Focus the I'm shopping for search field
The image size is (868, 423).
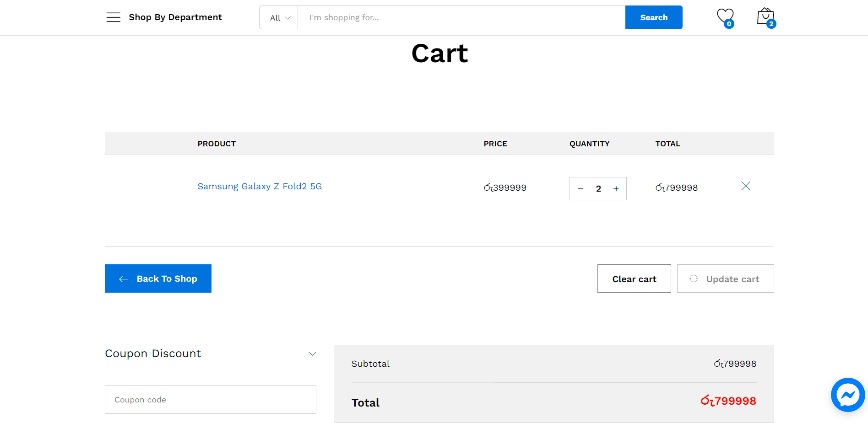461,17
